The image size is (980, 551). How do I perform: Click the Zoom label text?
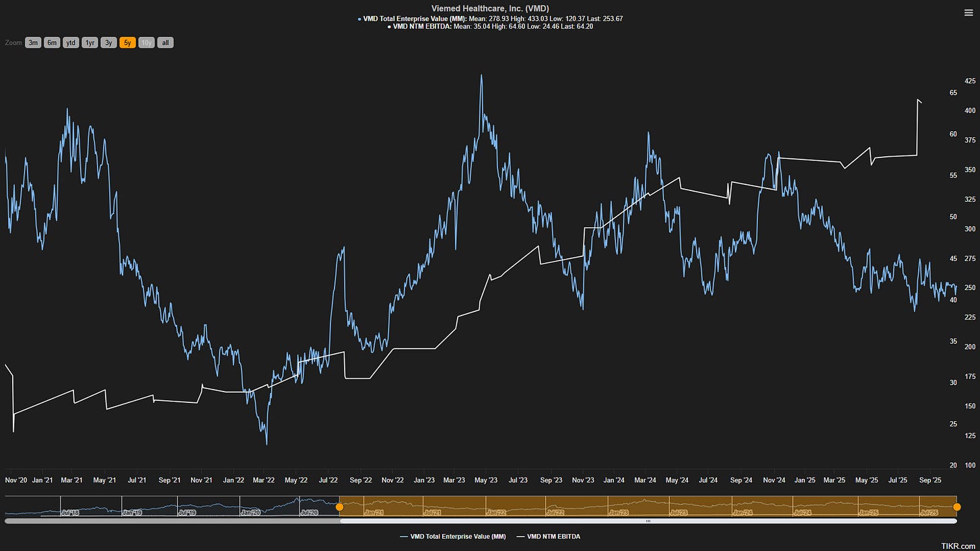coord(13,42)
